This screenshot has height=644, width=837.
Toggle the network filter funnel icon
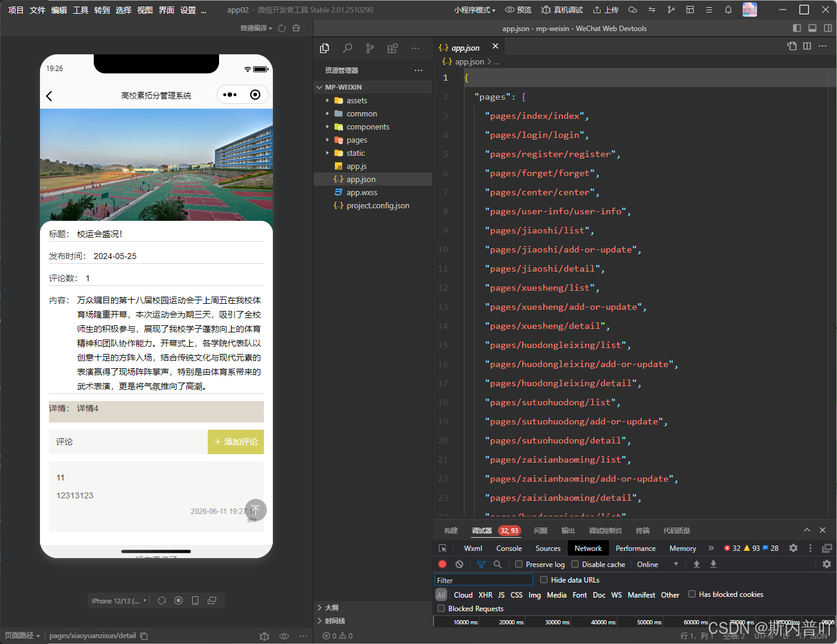pyautogui.click(x=481, y=564)
